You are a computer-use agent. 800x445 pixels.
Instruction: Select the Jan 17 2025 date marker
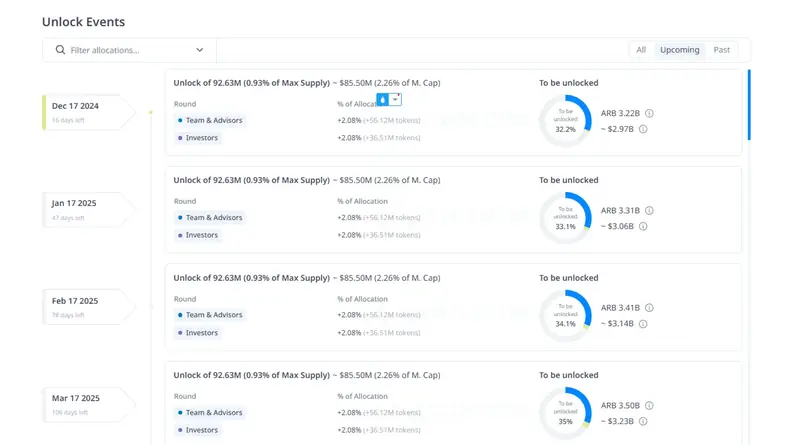(88, 209)
